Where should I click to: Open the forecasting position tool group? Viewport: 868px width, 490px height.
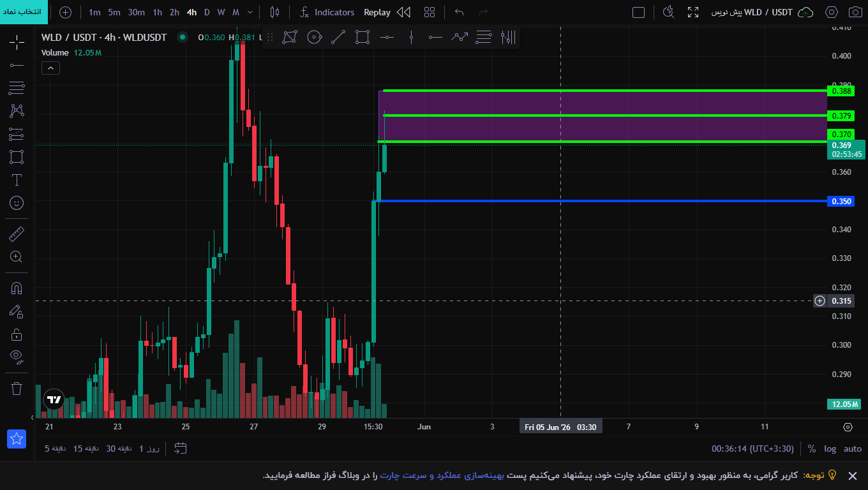17,134
